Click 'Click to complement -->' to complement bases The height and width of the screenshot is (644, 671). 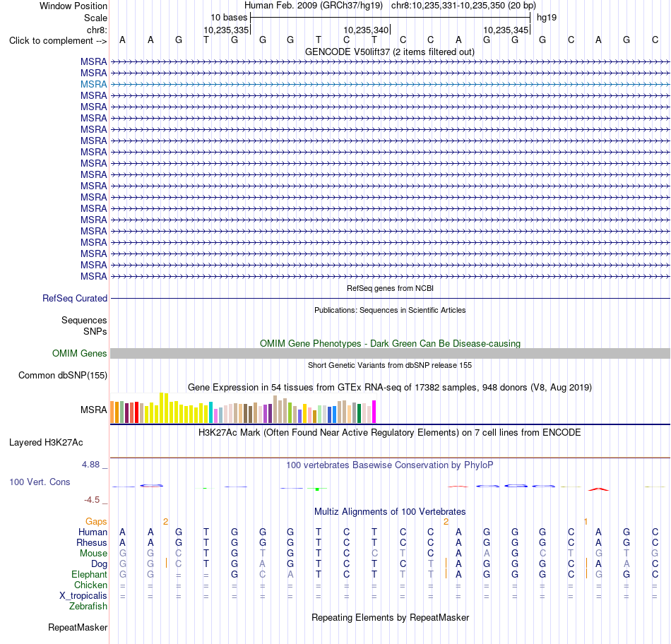58,41
